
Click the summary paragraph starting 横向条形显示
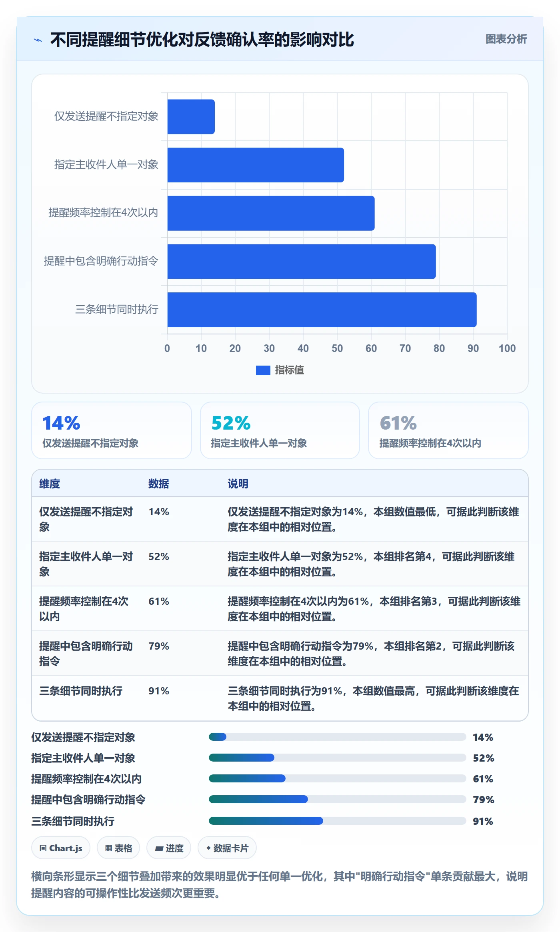click(x=280, y=885)
